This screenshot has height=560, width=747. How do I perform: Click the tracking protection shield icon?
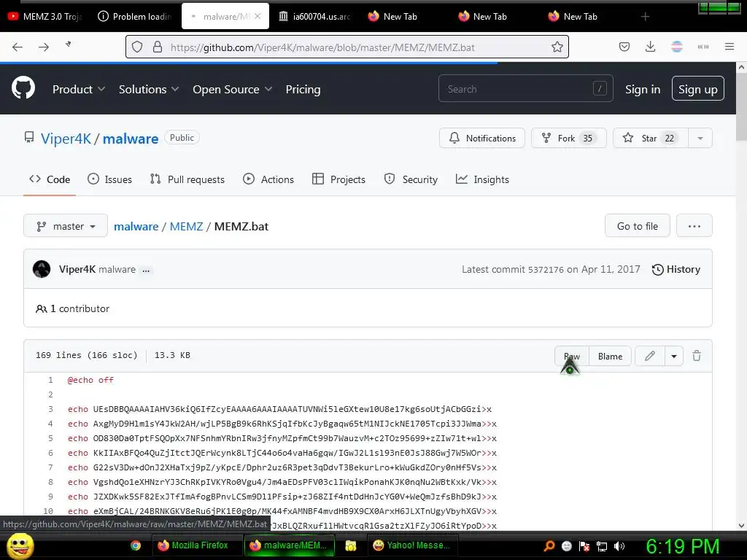(x=137, y=47)
